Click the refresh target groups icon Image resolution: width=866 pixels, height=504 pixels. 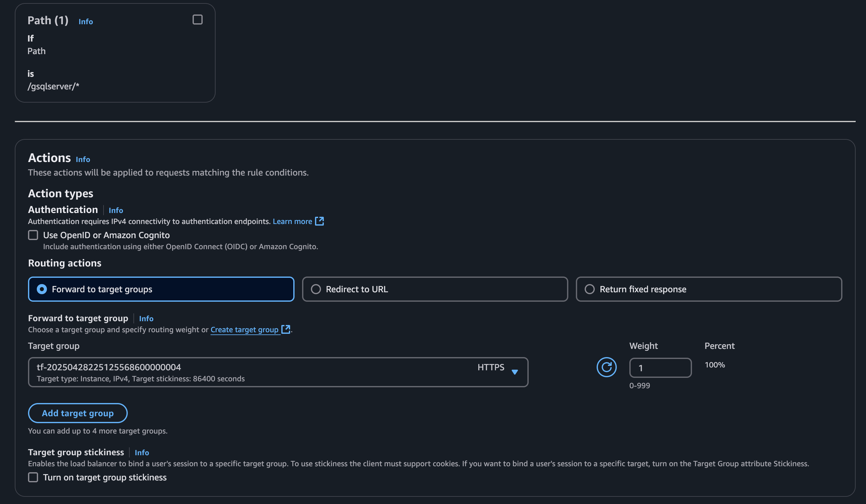606,367
